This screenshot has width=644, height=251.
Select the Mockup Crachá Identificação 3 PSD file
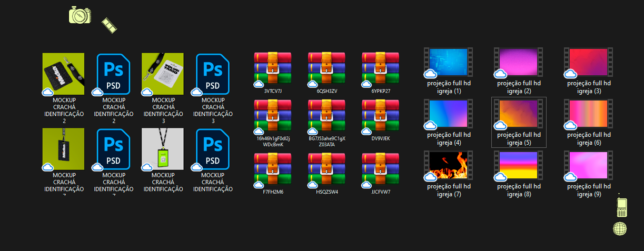click(x=213, y=74)
